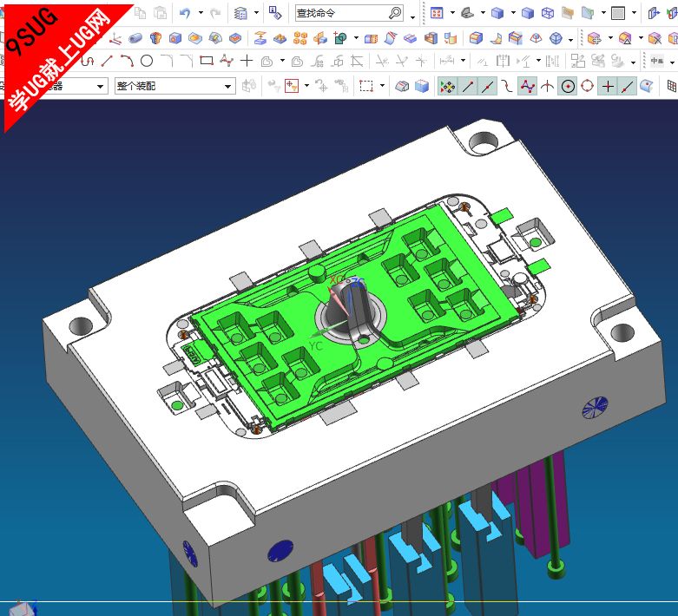Click the Undo arrow icon
678x616 pixels.
click(184, 13)
